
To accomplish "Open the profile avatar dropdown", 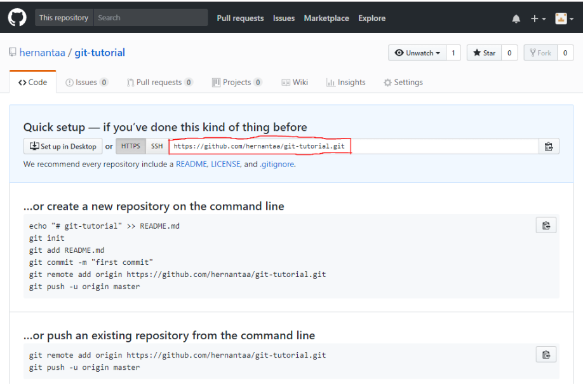I will coord(561,18).
